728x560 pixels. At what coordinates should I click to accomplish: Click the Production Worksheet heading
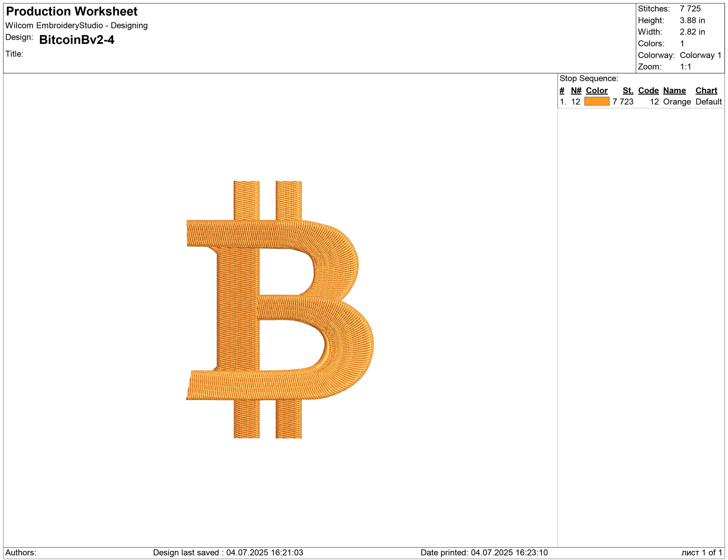click(x=72, y=12)
